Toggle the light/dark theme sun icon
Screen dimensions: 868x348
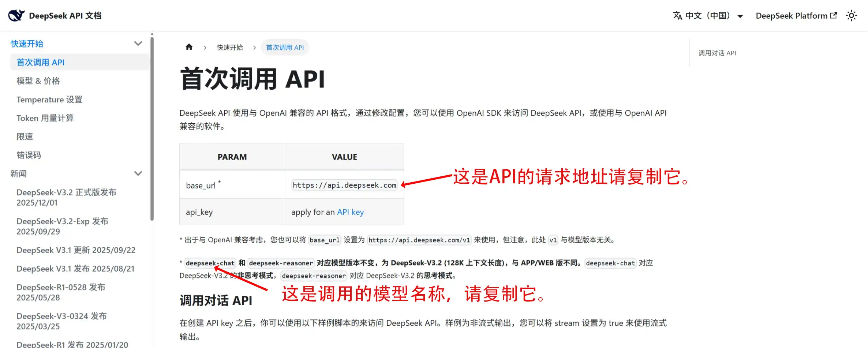pyautogui.click(x=852, y=16)
